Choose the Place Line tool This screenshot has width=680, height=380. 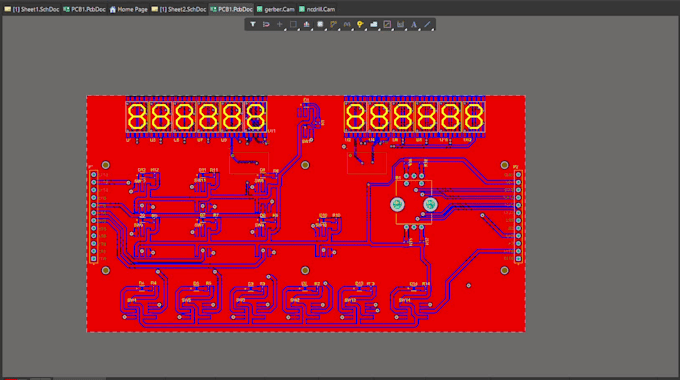[427, 24]
